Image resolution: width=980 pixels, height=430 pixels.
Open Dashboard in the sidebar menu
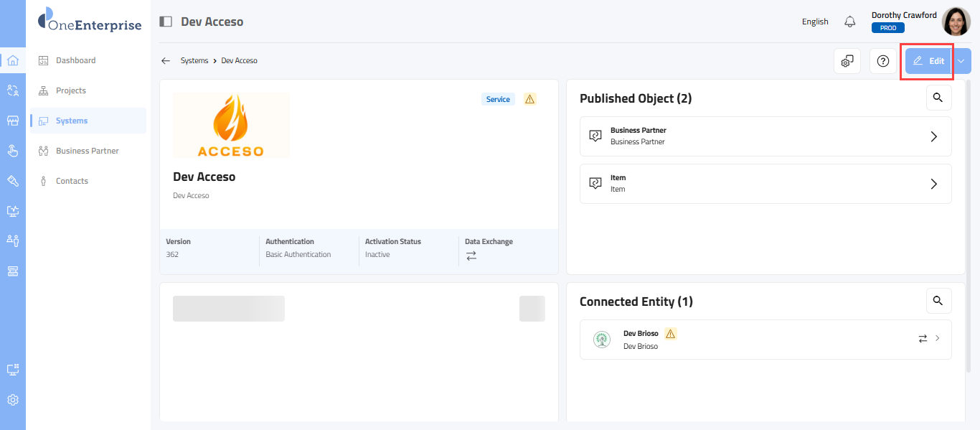pos(75,60)
